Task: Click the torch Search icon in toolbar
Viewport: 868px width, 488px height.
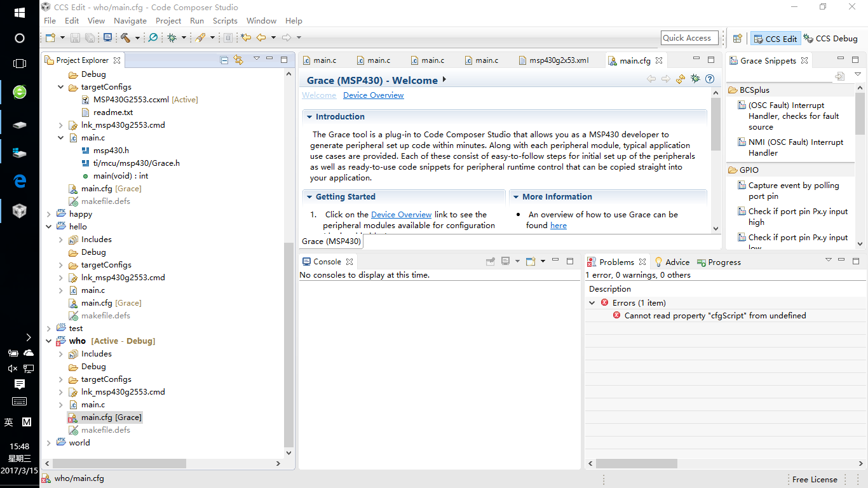Action: tap(200, 38)
